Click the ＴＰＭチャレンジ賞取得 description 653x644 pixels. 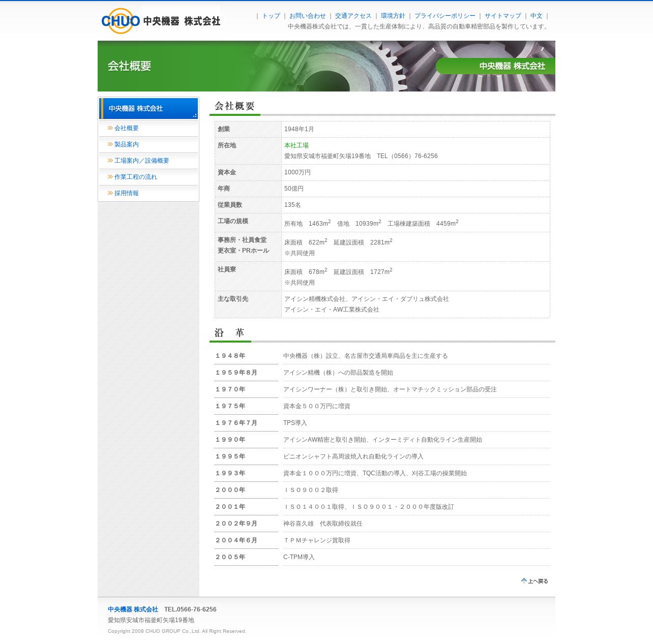(x=317, y=540)
